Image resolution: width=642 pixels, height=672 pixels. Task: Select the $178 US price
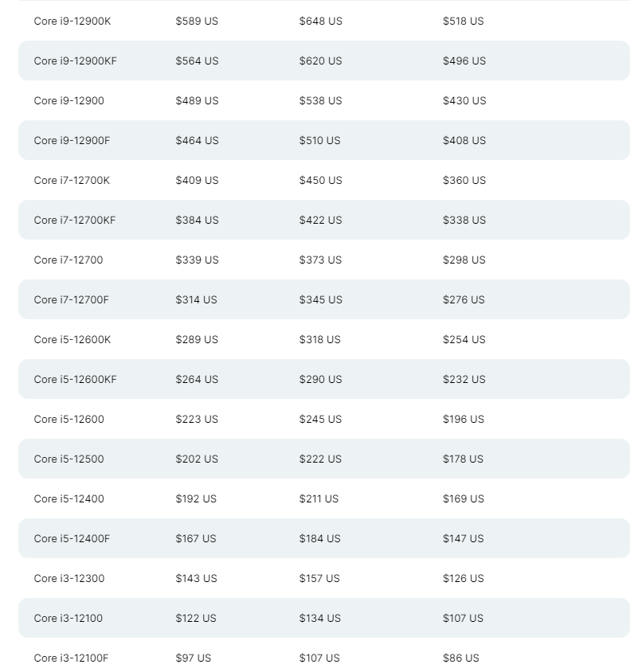coord(463,459)
